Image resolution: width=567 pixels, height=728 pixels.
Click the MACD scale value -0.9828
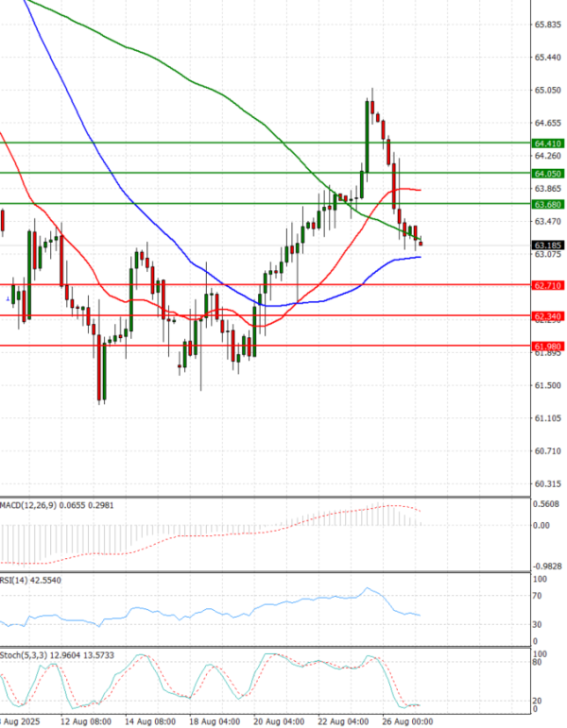[547, 567]
